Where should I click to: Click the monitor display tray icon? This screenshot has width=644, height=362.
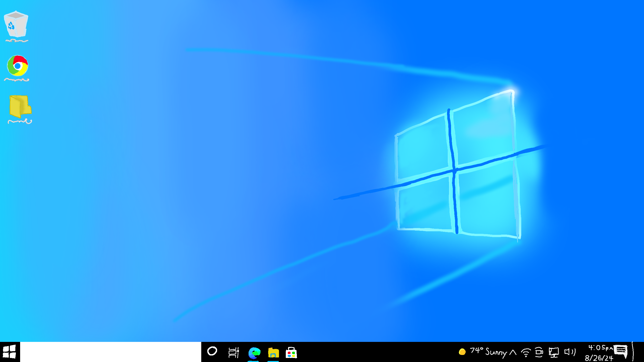[554, 352]
